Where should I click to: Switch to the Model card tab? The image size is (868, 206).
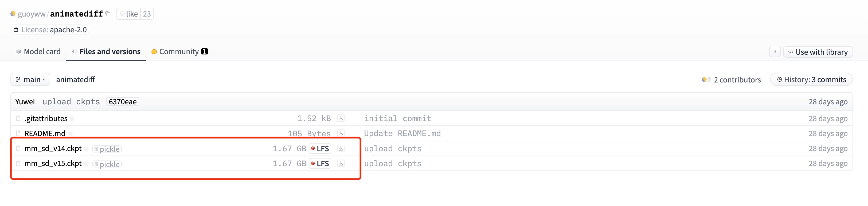(x=38, y=51)
